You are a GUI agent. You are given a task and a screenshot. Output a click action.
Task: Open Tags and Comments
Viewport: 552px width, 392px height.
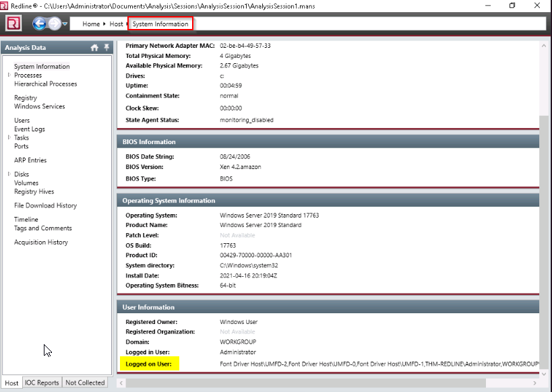coord(43,228)
